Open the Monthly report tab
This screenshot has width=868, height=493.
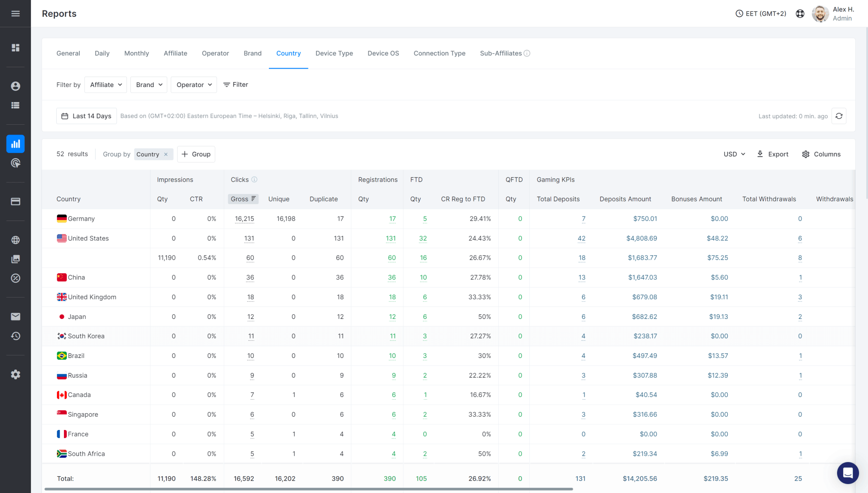[136, 53]
